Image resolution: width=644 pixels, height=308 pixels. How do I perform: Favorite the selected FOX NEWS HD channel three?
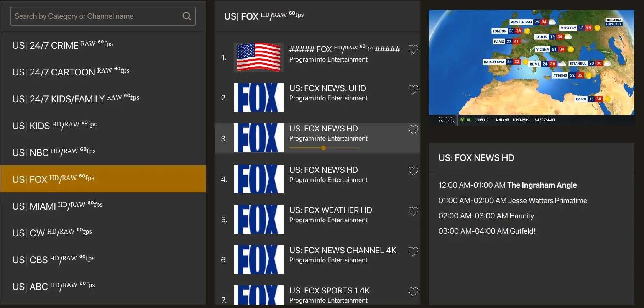pos(413,129)
